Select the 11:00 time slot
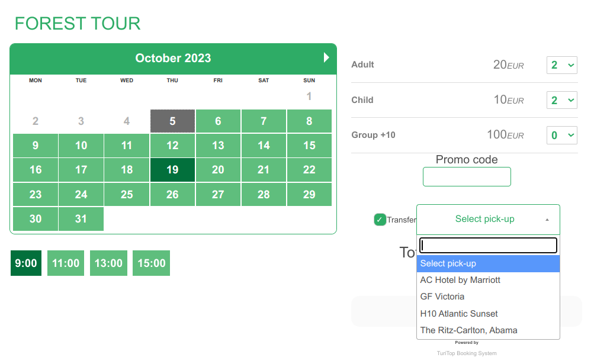Screen dimensions: 594x364 click(x=66, y=263)
